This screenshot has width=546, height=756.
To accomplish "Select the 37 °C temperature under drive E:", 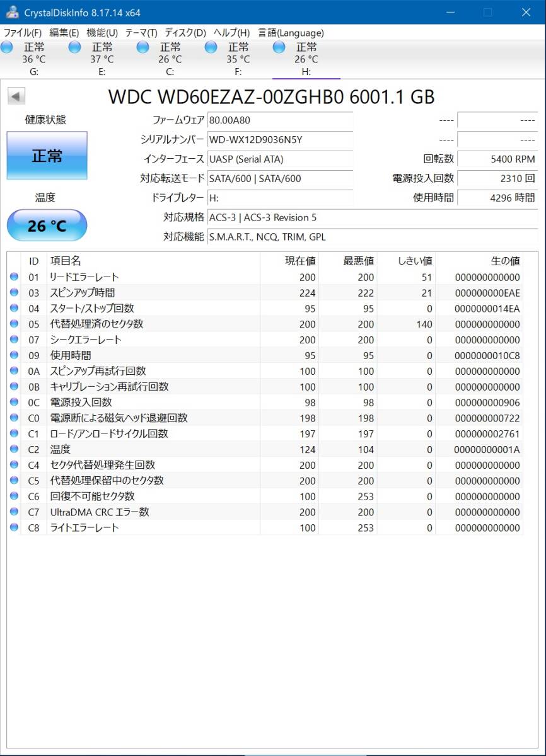I will pos(102,59).
